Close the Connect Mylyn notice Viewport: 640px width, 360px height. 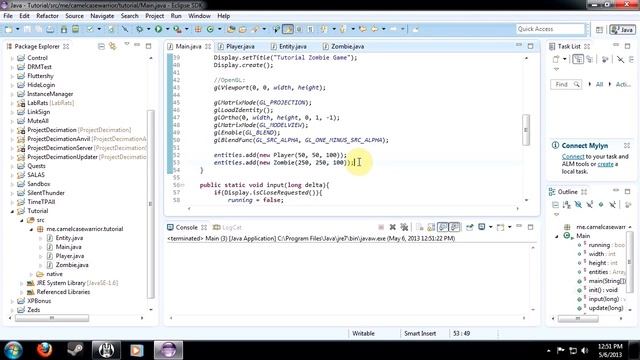(x=627, y=145)
